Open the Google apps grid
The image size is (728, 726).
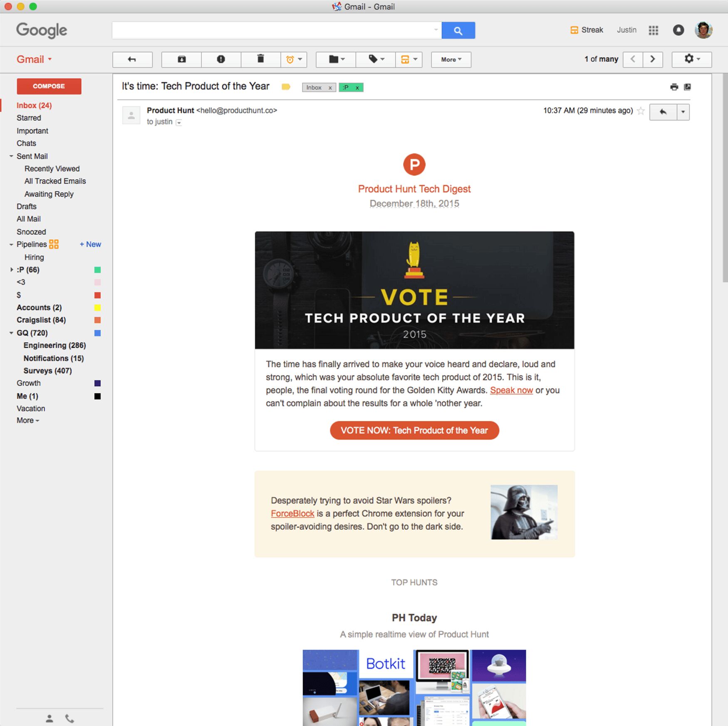[x=653, y=30]
